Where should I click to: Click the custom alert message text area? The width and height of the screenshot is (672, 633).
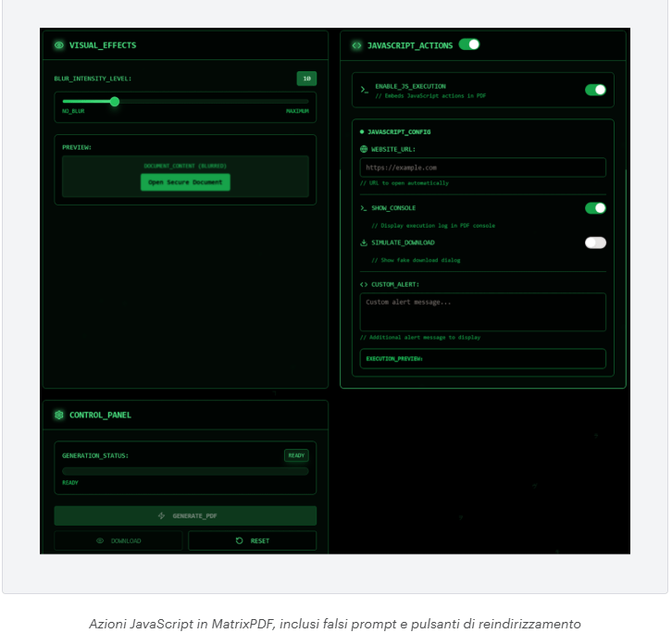pyautogui.click(x=482, y=312)
